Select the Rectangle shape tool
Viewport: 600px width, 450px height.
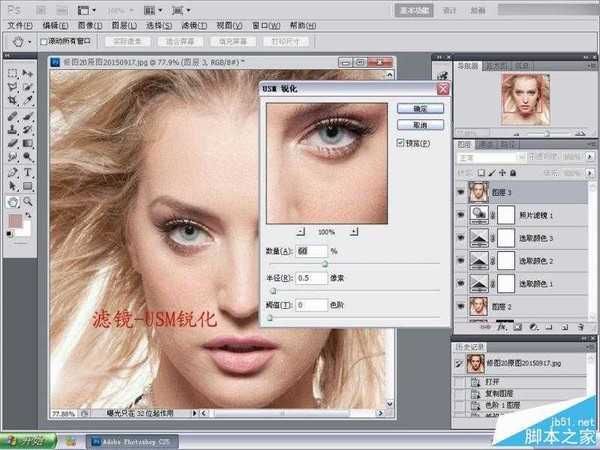pyautogui.click(x=28, y=186)
